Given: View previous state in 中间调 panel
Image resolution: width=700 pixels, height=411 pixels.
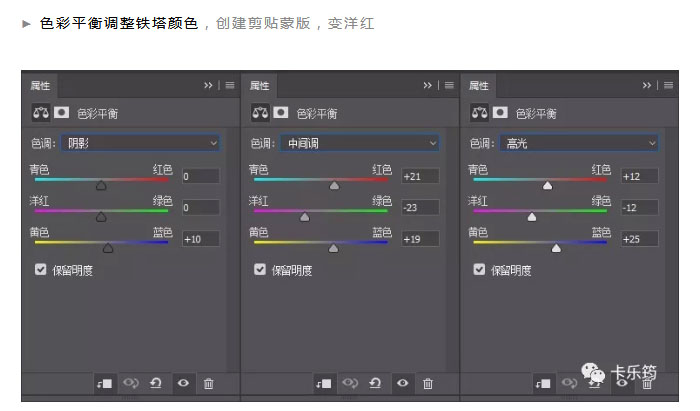Looking at the screenshot, I should pos(350,383).
